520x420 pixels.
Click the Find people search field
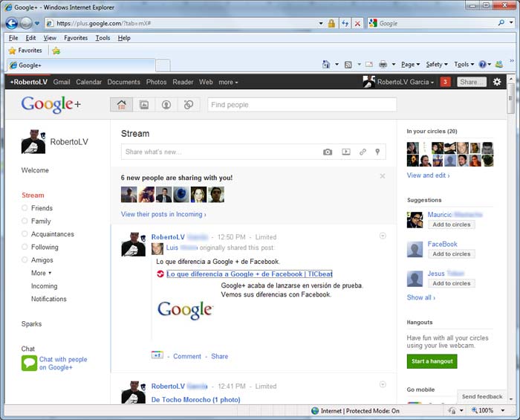[302, 105]
